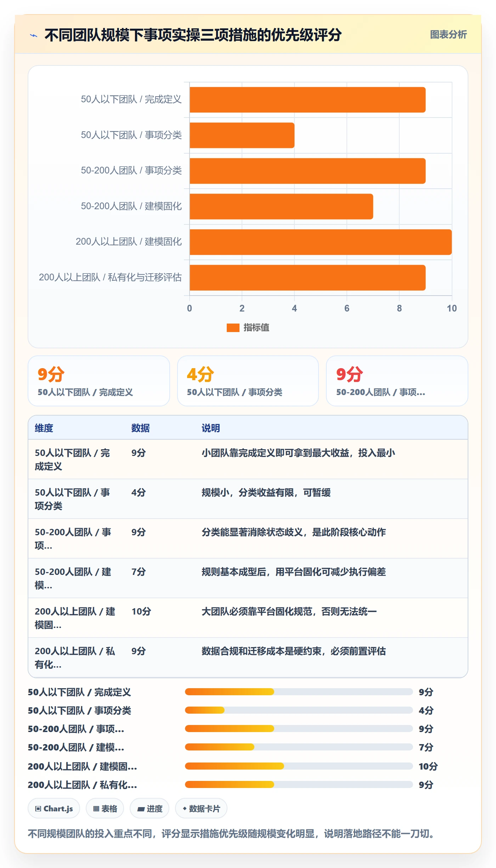Click the 7分 table cell
The image size is (496, 868).
click(x=139, y=572)
